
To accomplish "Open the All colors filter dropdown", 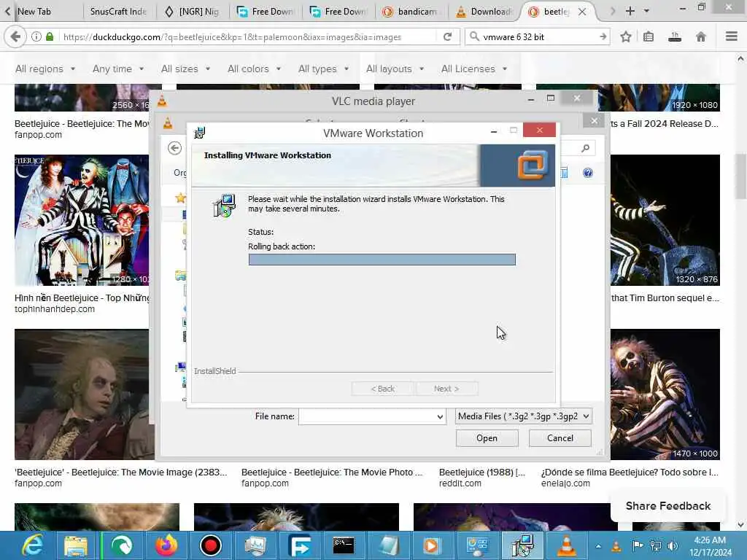I will coord(255,69).
